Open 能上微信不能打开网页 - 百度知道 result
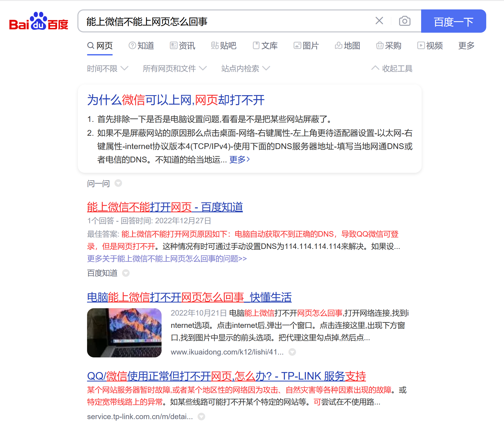The image size is (504, 428). pos(165,207)
